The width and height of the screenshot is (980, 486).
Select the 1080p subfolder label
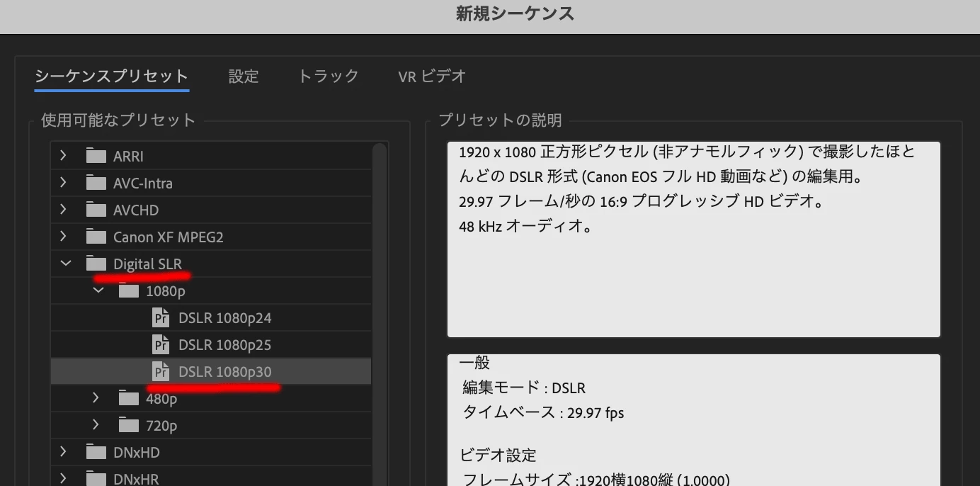(x=166, y=291)
